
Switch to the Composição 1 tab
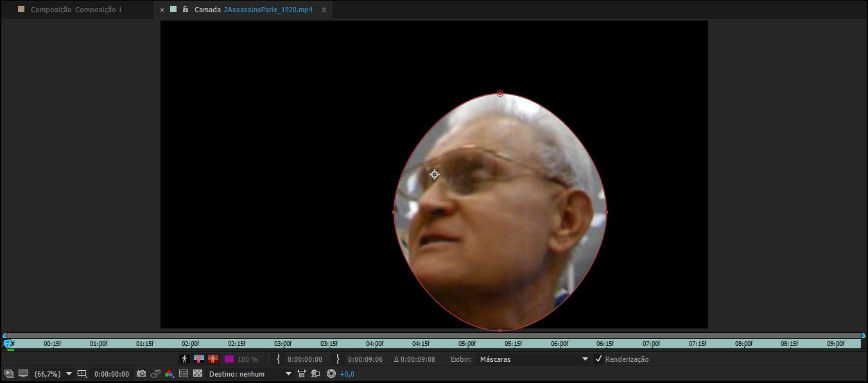click(76, 10)
